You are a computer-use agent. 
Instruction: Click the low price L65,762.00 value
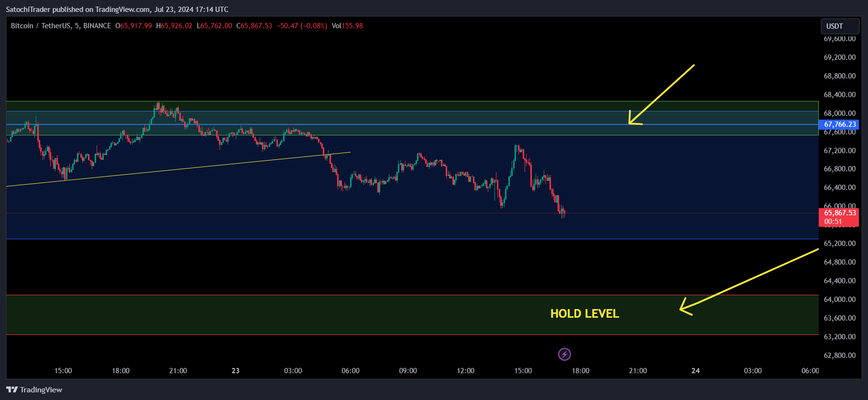click(214, 26)
